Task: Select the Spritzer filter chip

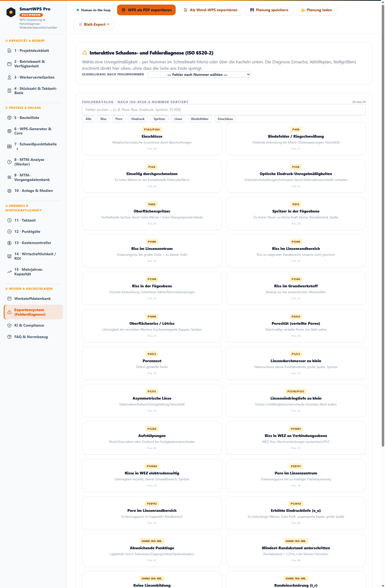Action: click(159, 119)
